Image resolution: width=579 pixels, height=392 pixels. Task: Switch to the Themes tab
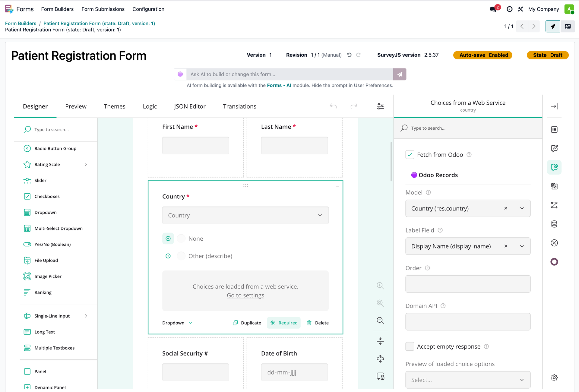[x=115, y=106]
